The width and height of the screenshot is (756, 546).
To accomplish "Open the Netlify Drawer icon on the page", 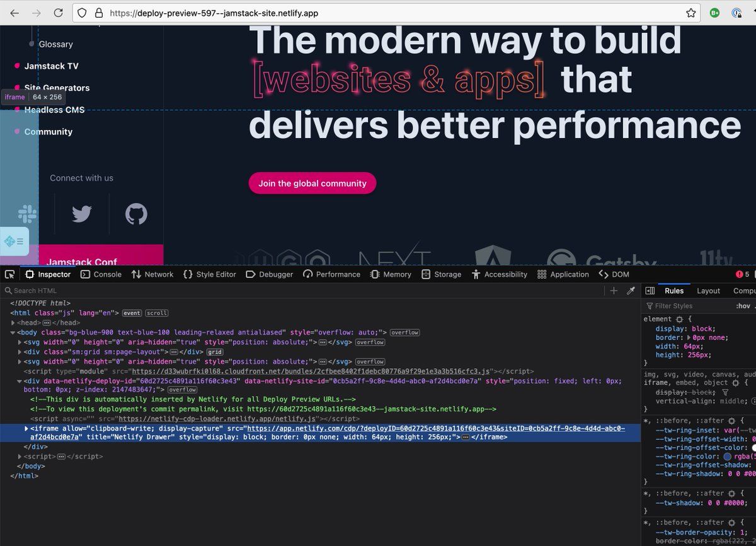I will (x=14, y=241).
